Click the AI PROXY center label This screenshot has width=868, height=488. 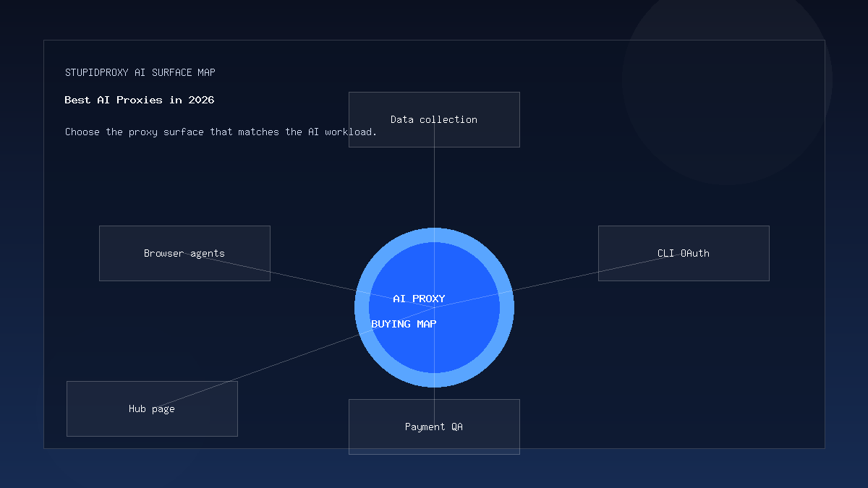(x=419, y=299)
